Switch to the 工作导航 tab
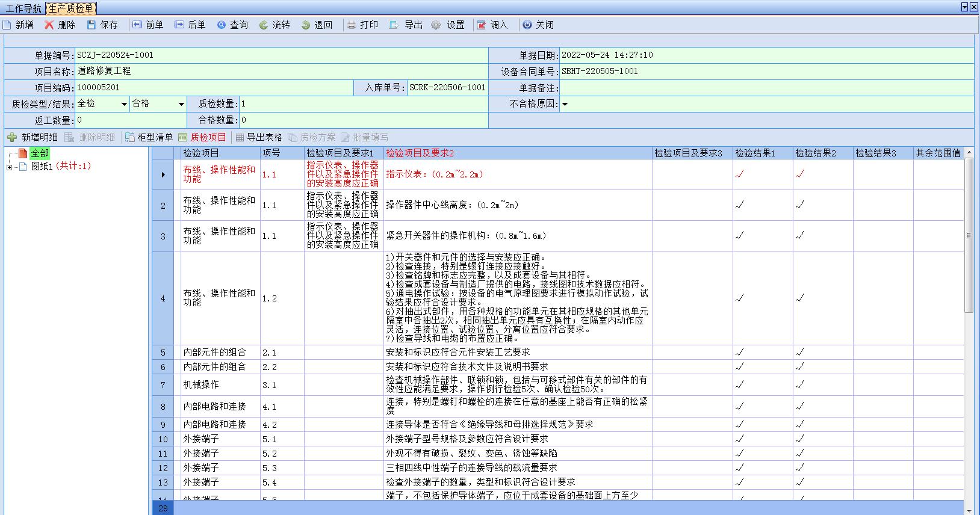The width and height of the screenshot is (980, 515). click(x=23, y=8)
